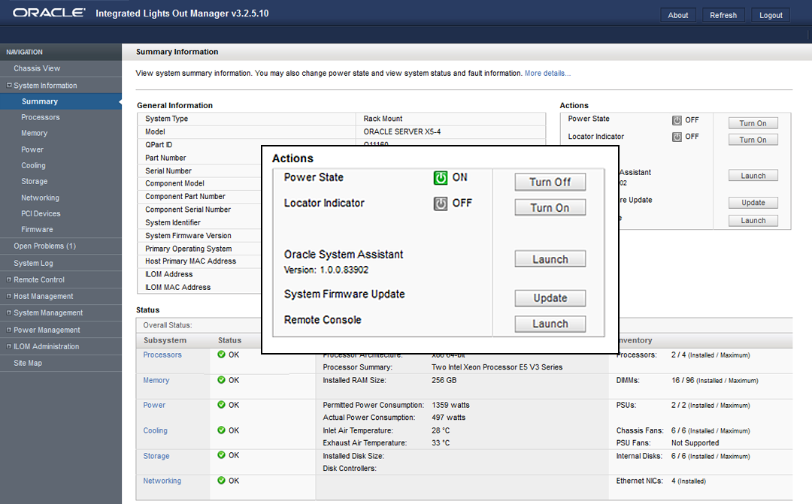
Task: Click the Cooling OK status checkmark icon
Action: 222,430
